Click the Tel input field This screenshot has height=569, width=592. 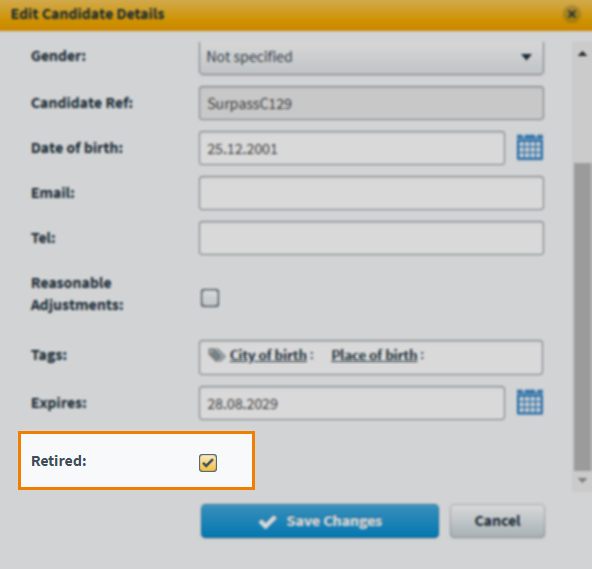tap(371, 238)
